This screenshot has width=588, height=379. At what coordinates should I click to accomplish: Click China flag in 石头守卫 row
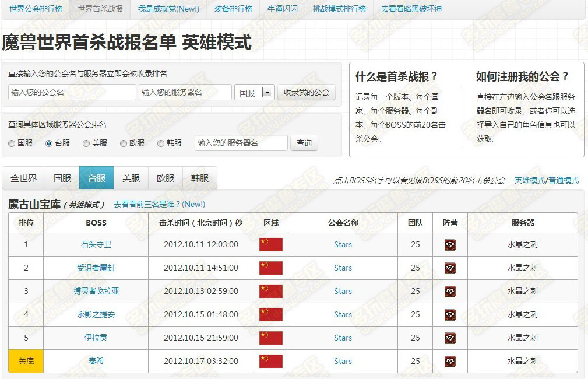(271, 245)
